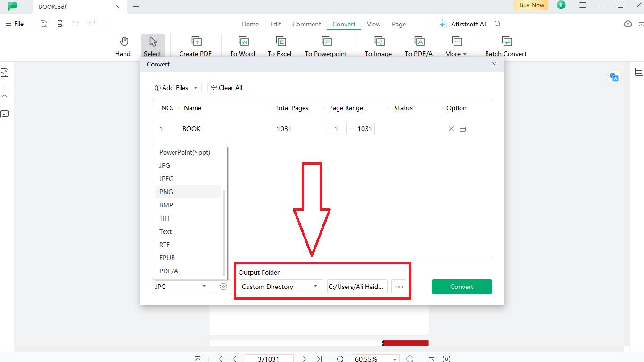The image size is (644, 362).
Task: Undo the last action
Action: pyautogui.click(x=76, y=24)
